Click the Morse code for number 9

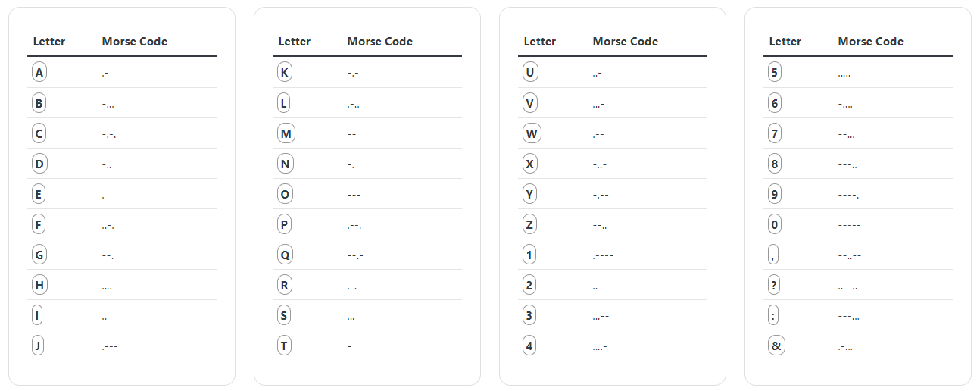[849, 195]
